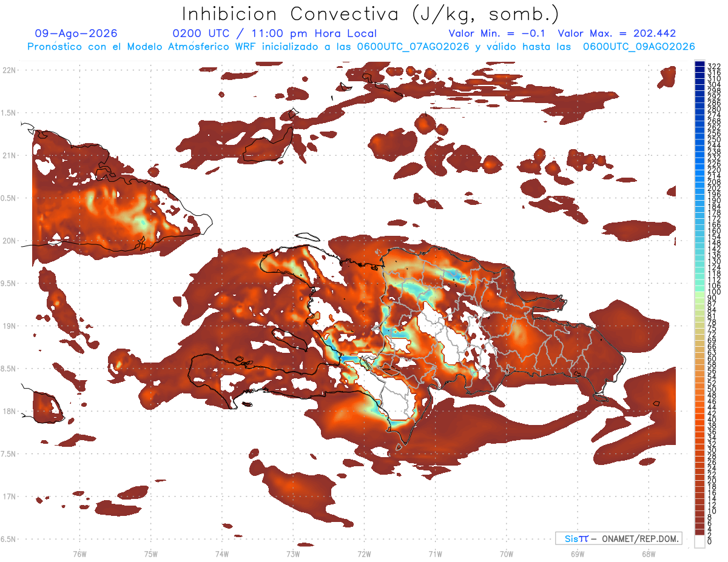The image size is (728, 562).
Task: Click the '322' value on the color legend
Action: pyautogui.click(x=713, y=66)
